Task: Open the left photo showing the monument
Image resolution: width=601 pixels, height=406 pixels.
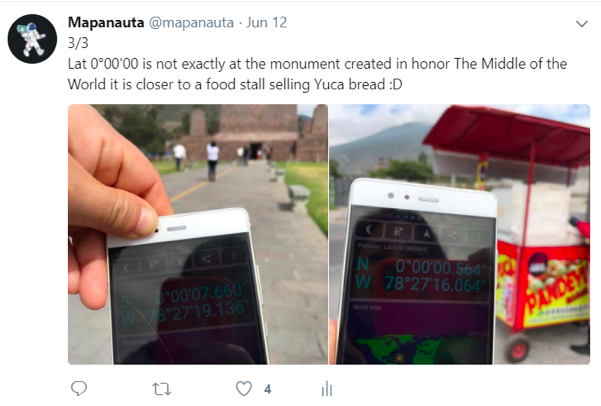Action: (198, 234)
